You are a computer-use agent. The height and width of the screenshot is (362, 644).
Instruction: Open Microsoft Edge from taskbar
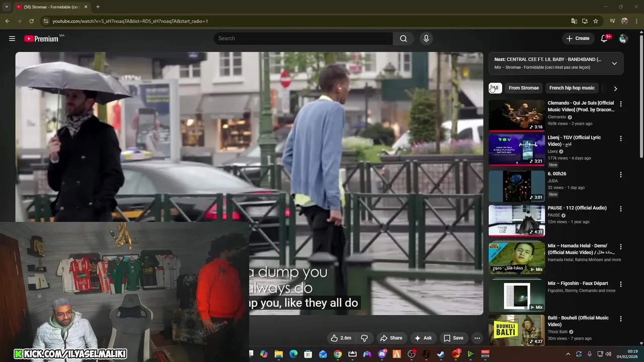pos(293,354)
